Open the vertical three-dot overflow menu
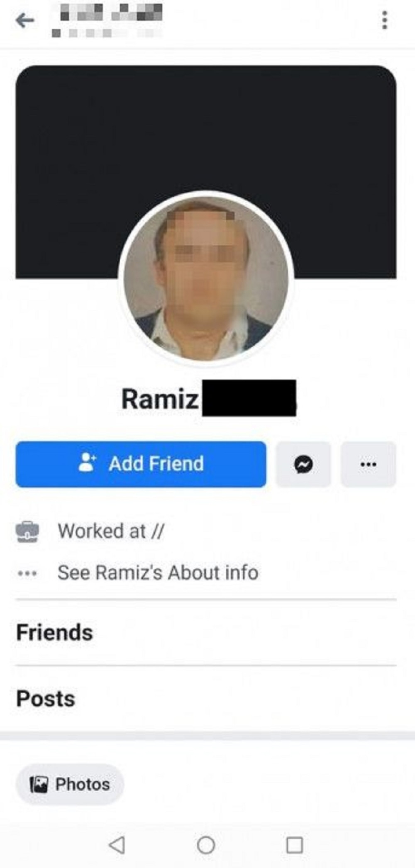Screen dimensions: 415x868 (x=385, y=20)
